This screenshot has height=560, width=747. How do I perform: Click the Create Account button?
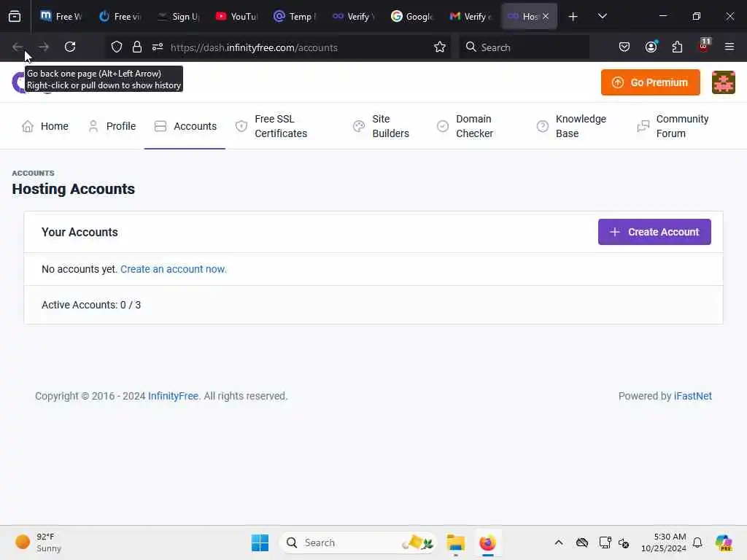(x=654, y=232)
